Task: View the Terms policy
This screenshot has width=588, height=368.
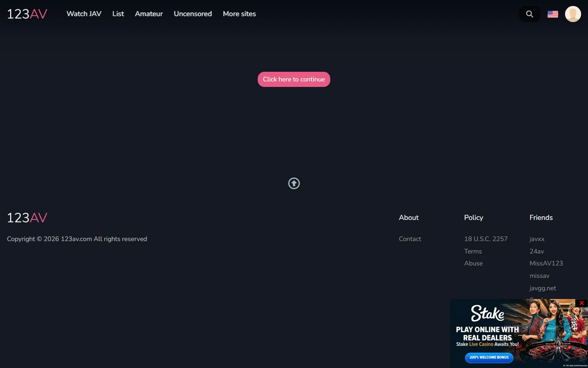Action: point(473,251)
